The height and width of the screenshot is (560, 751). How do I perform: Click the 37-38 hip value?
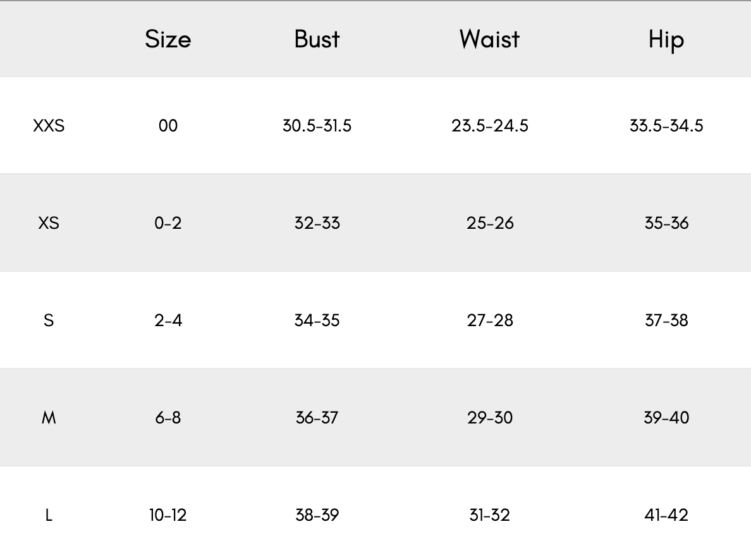tap(666, 320)
